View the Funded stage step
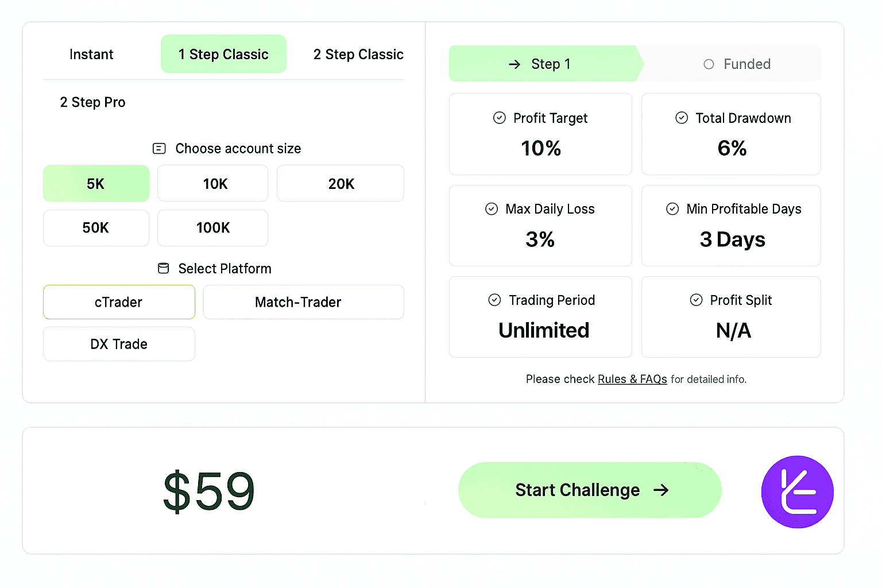Viewport: 882px width, 588px height. 737,64
